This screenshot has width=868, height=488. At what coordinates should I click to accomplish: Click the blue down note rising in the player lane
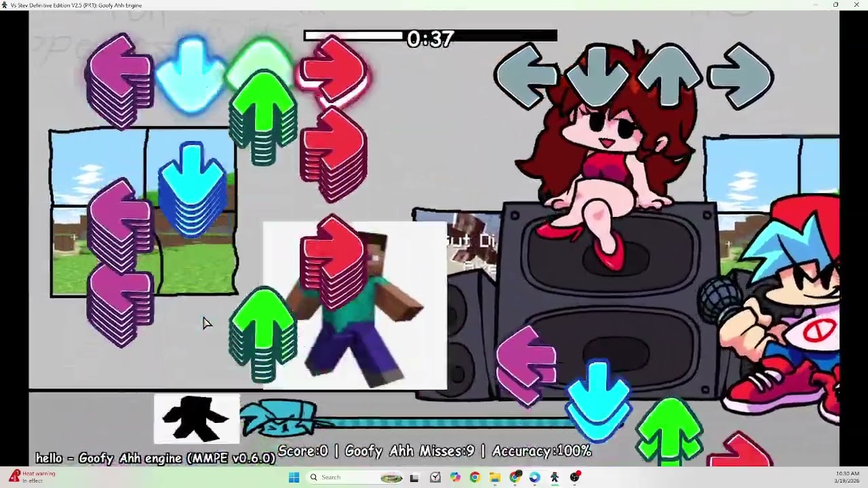coord(598,401)
